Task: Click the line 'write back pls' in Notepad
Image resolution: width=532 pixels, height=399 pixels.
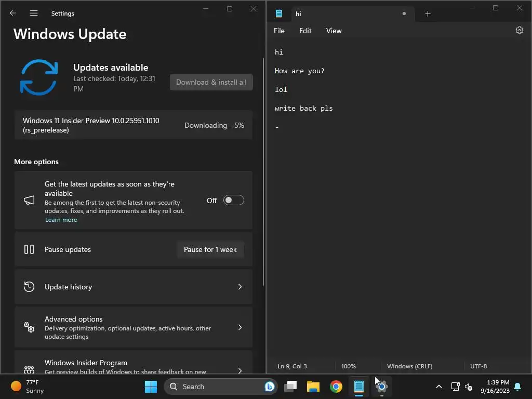Action: 303,108
